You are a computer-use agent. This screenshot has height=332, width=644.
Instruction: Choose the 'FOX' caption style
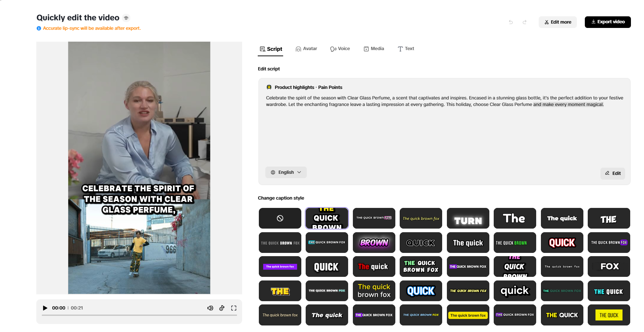click(609, 267)
